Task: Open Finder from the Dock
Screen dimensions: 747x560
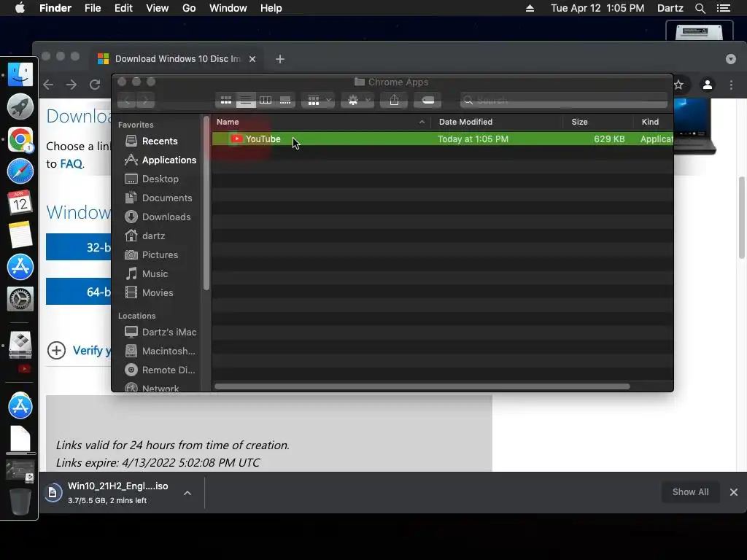Action: pos(20,74)
